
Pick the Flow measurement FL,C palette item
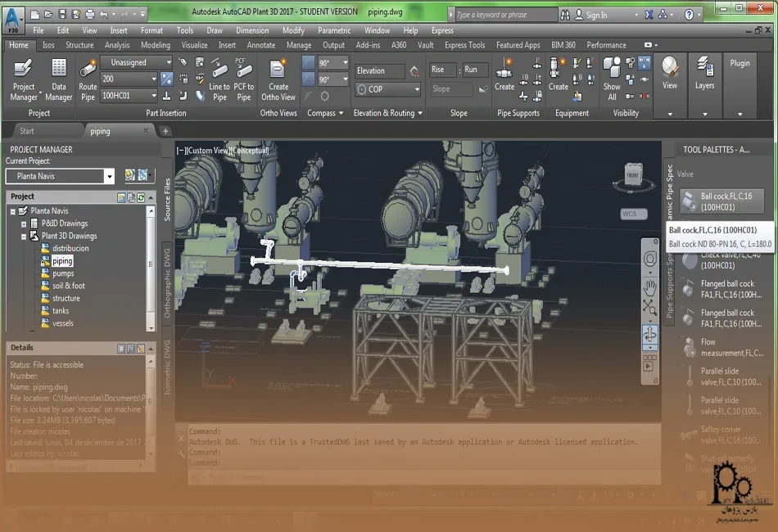722,347
